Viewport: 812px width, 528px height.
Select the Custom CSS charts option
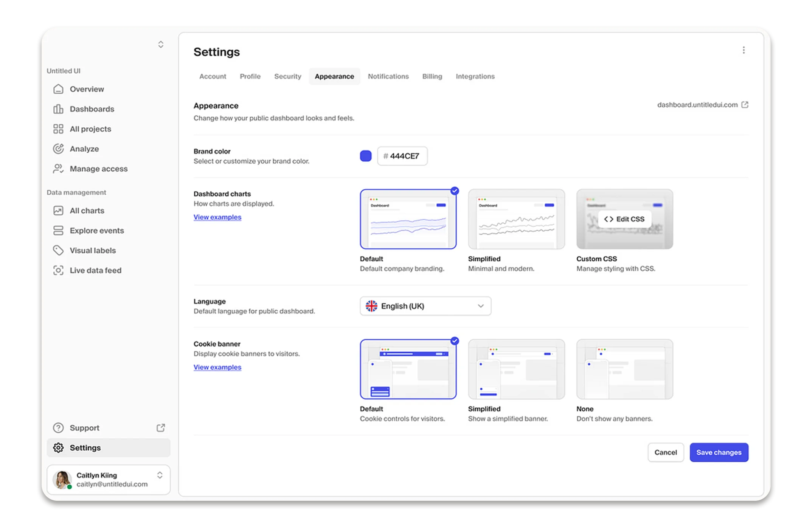click(624, 218)
